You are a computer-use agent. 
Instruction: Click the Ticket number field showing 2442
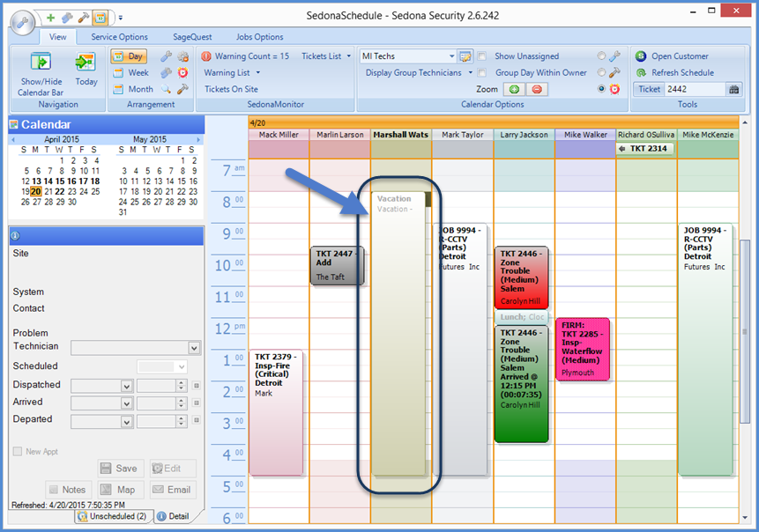695,90
